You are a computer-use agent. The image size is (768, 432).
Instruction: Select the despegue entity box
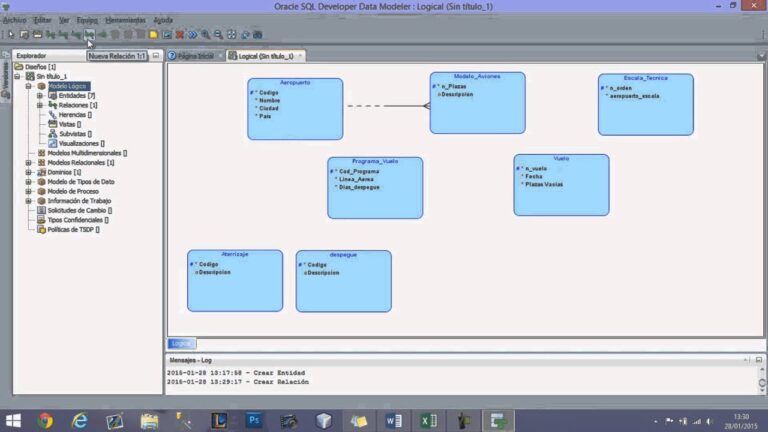click(x=344, y=281)
